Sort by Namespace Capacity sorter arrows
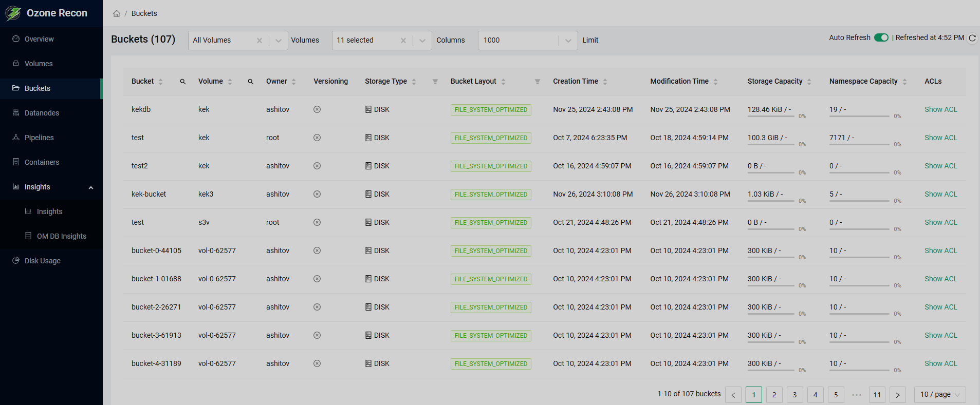This screenshot has height=405, width=980. point(904,82)
